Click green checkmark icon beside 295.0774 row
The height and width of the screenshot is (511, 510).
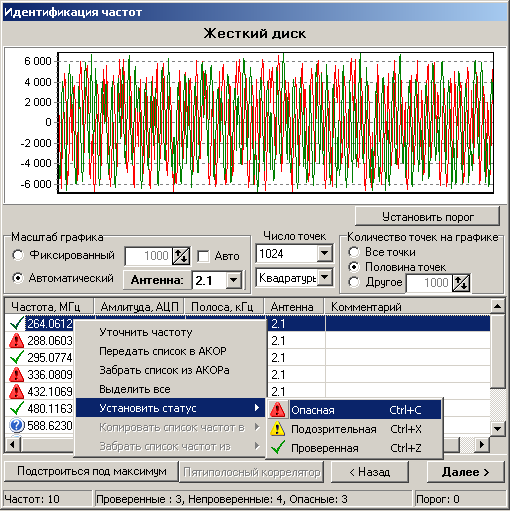coord(17,357)
